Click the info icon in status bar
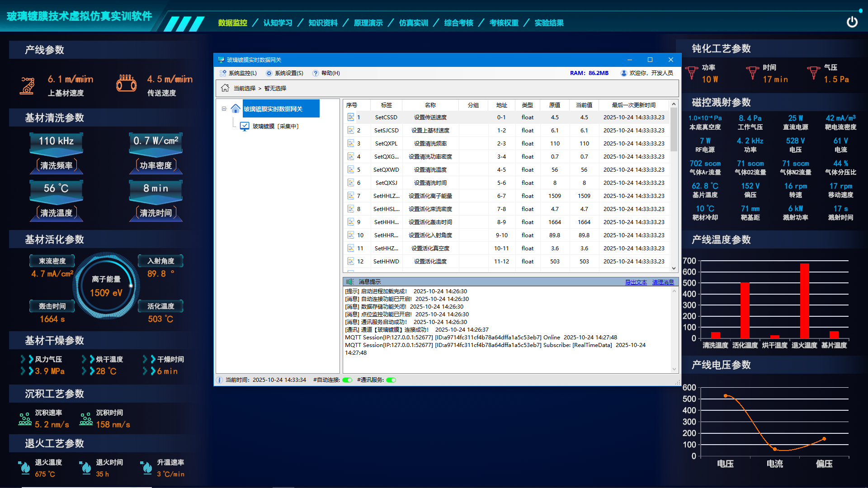The width and height of the screenshot is (868, 488). pyautogui.click(x=219, y=380)
